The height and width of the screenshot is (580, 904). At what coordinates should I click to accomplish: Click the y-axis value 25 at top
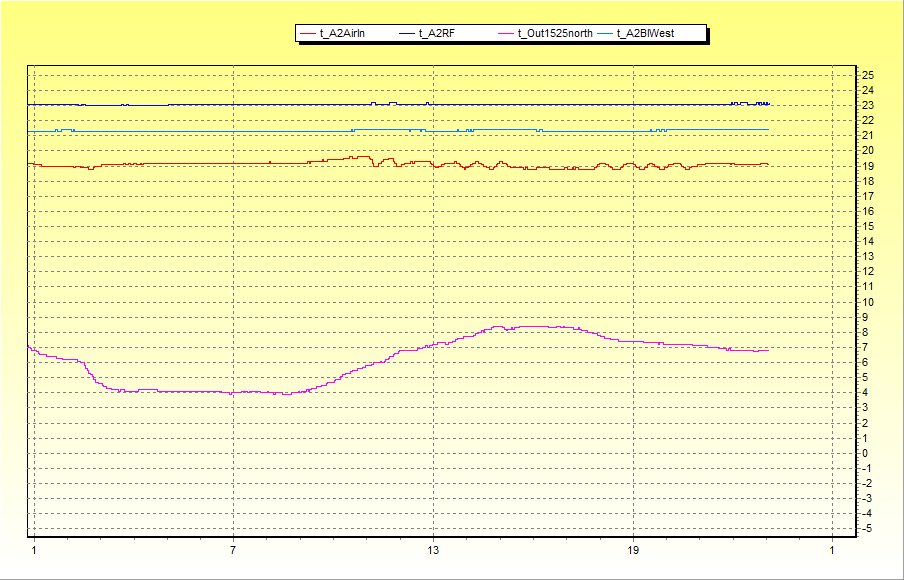tap(867, 75)
